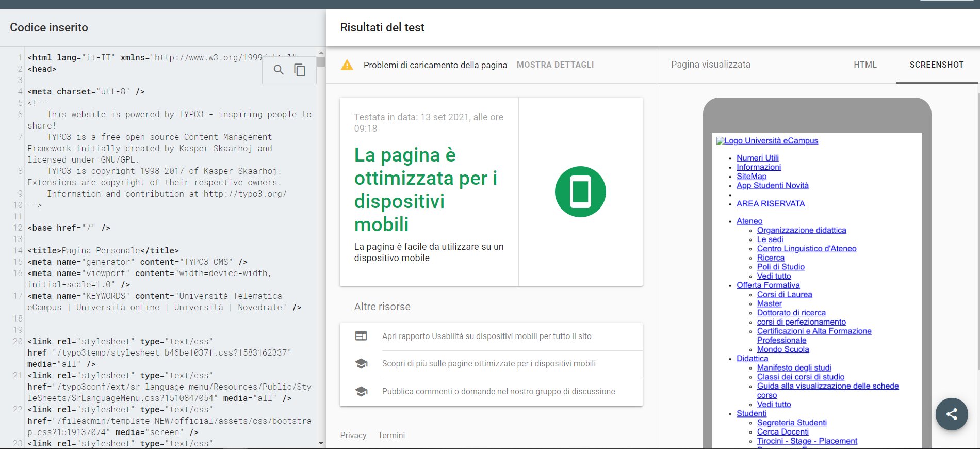Click the graduation cap icon beside Pubblica commenti
Image resolution: width=980 pixels, height=449 pixels.
[361, 391]
